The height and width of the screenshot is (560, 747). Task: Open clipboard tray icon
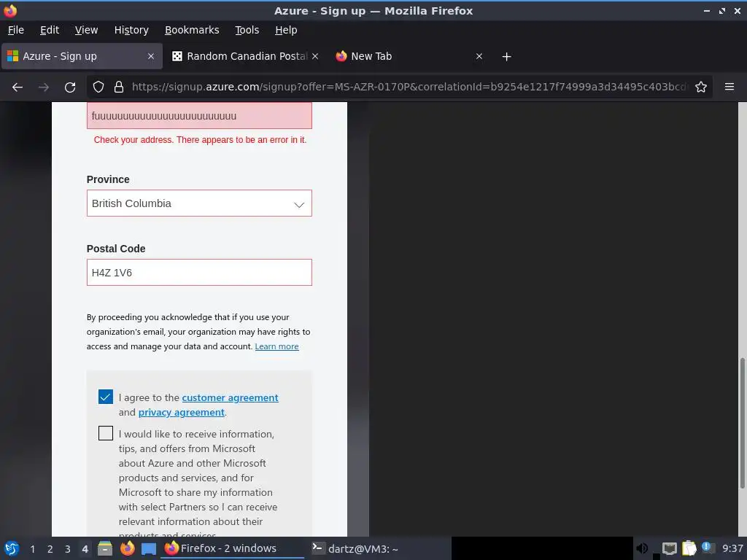[689, 548]
